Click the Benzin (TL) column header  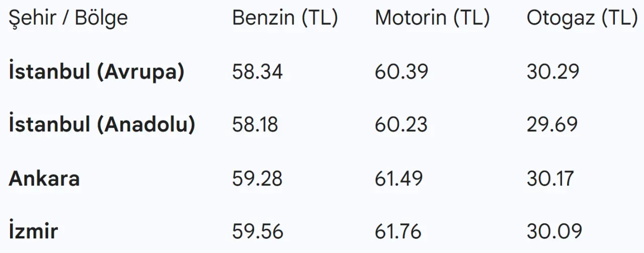[285, 19]
